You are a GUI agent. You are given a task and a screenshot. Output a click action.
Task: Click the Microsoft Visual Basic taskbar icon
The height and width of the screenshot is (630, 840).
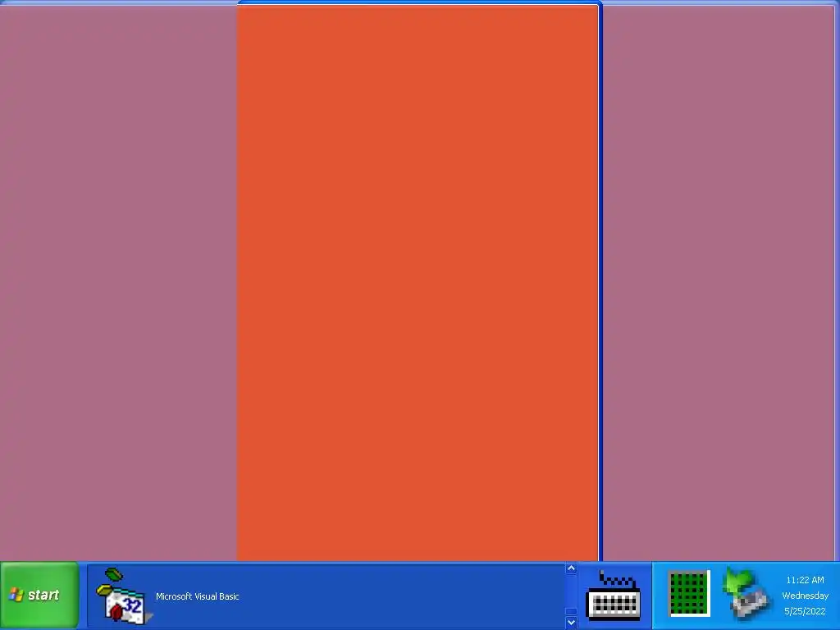tap(123, 596)
